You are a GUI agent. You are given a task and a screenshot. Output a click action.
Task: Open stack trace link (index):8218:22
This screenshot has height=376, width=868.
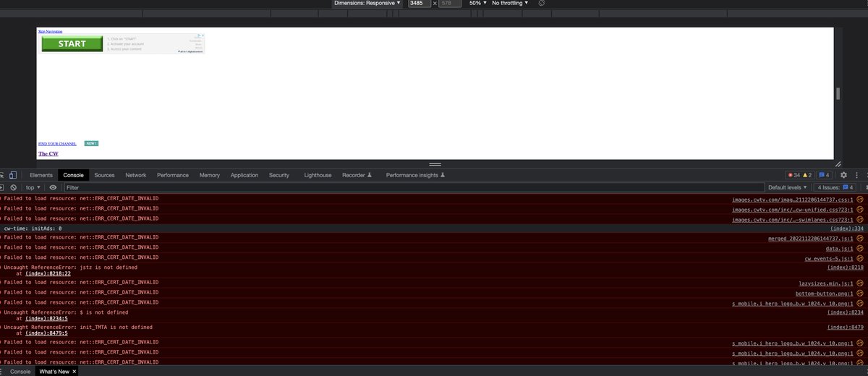click(48, 273)
